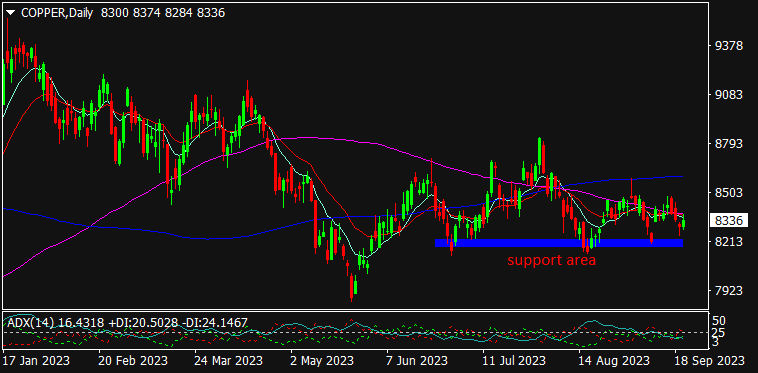Click the 14 Aug 2023 date label

pyautogui.click(x=614, y=361)
